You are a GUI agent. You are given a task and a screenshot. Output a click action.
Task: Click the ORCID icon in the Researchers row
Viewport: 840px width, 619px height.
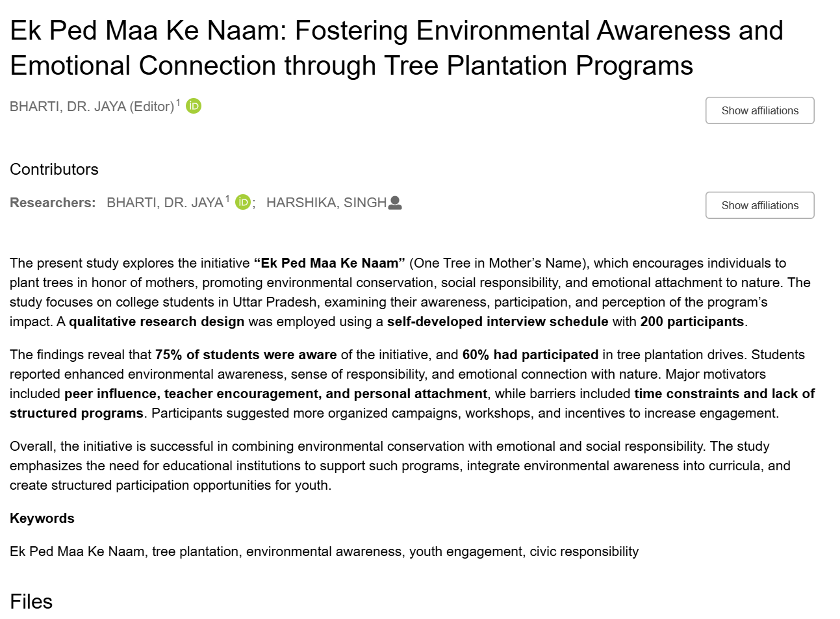(x=243, y=203)
